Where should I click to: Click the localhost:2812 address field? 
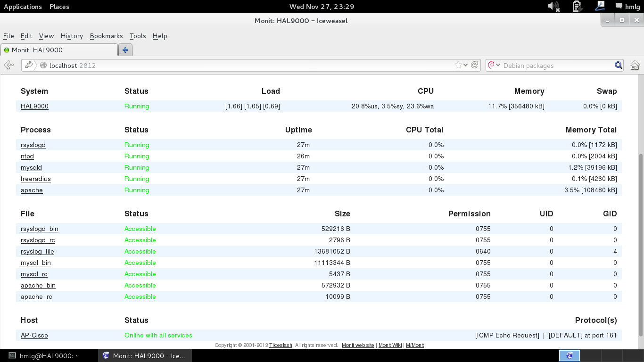point(250,66)
